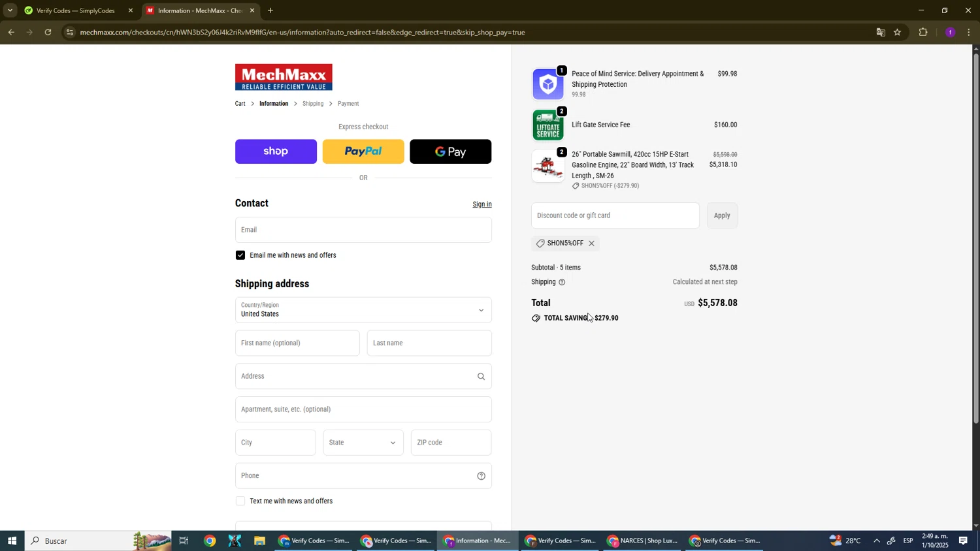
Task: Click the SHON5%OFF tag icon
Action: 540,244
